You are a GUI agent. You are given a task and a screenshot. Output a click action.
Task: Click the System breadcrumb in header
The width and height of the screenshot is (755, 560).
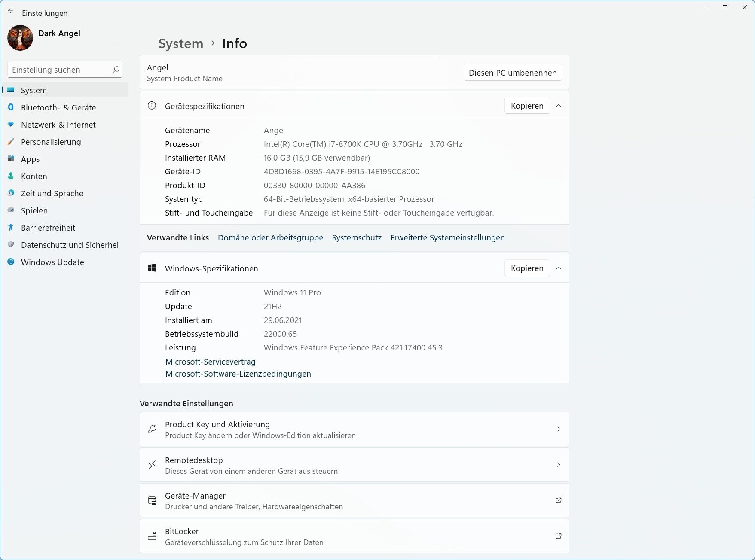point(180,43)
